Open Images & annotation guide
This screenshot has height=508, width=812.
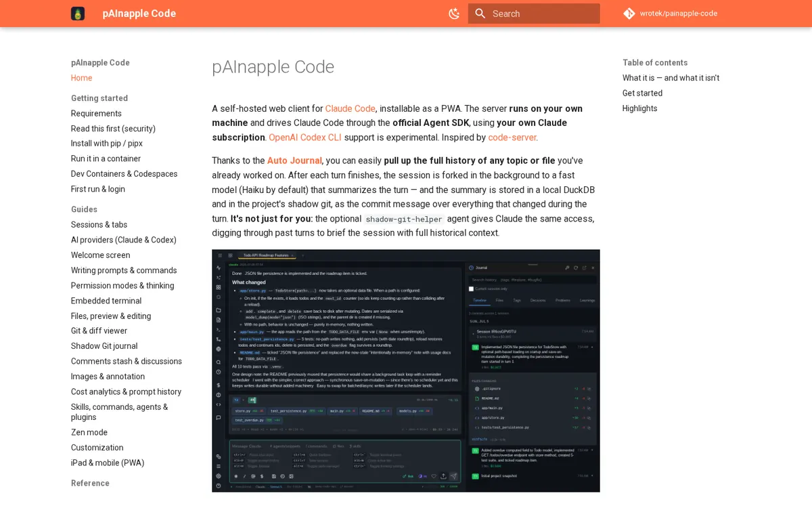(108, 377)
